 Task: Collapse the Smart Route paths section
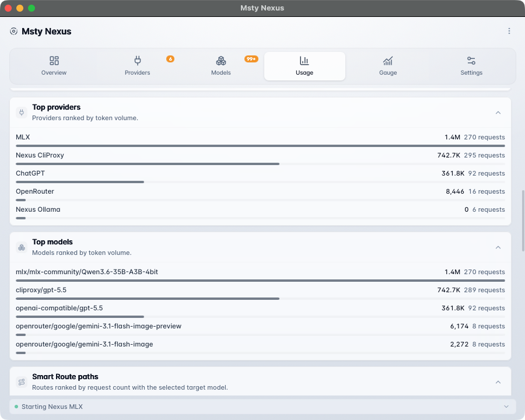point(498,382)
